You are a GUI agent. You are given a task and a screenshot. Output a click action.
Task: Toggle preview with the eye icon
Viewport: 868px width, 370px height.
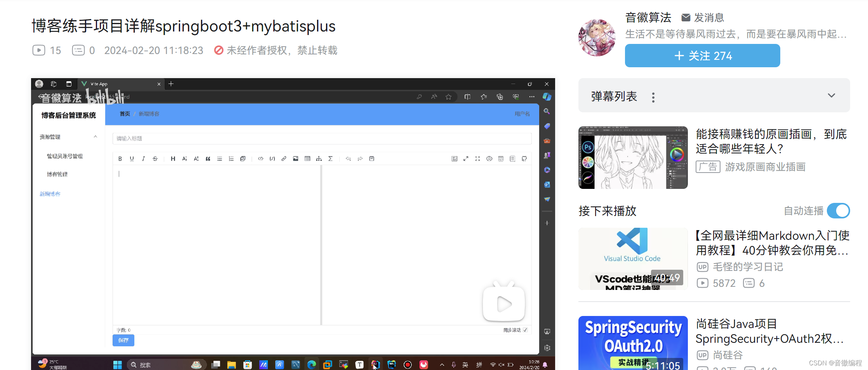tap(489, 159)
